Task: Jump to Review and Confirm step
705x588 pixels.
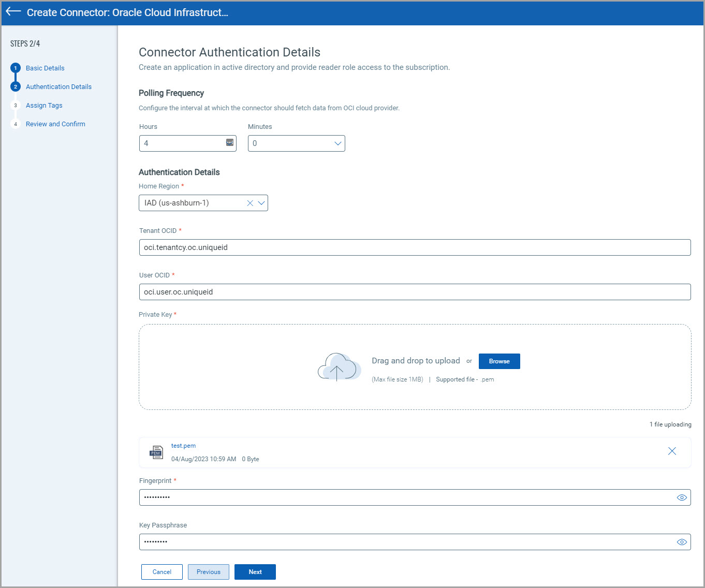Action: click(x=55, y=124)
